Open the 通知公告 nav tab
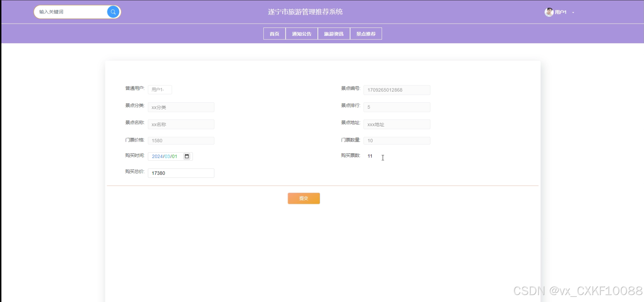 302,34
